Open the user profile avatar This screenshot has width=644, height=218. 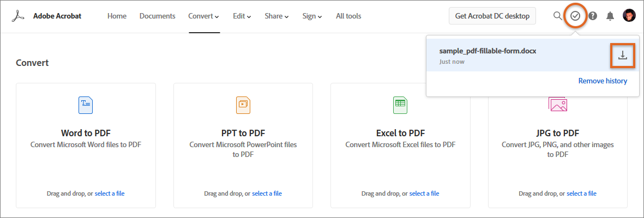[x=629, y=16]
